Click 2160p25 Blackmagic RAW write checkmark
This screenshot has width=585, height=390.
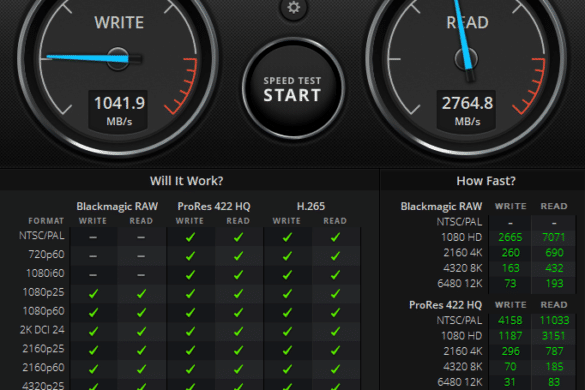coord(93,350)
